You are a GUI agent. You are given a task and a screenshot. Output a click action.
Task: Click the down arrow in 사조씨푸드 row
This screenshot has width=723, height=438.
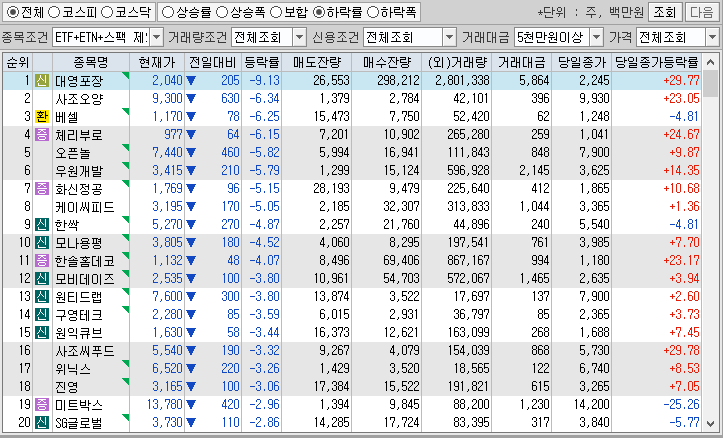click(191, 350)
